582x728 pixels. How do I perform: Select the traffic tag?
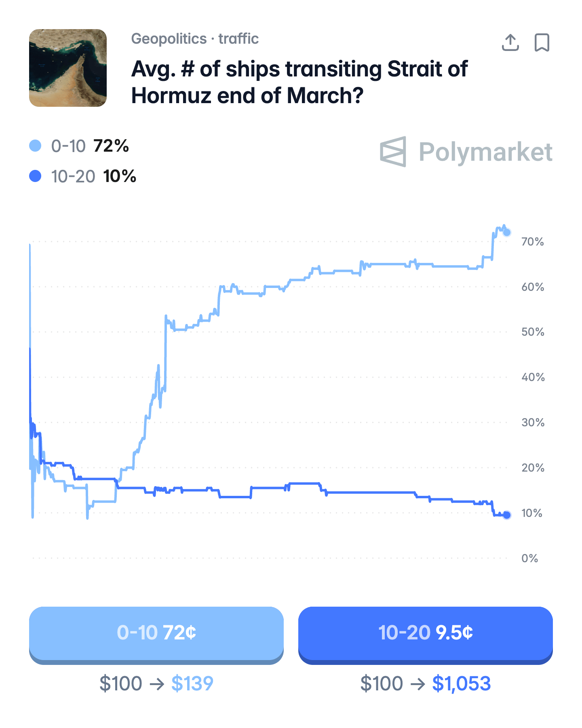(x=238, y=39)
